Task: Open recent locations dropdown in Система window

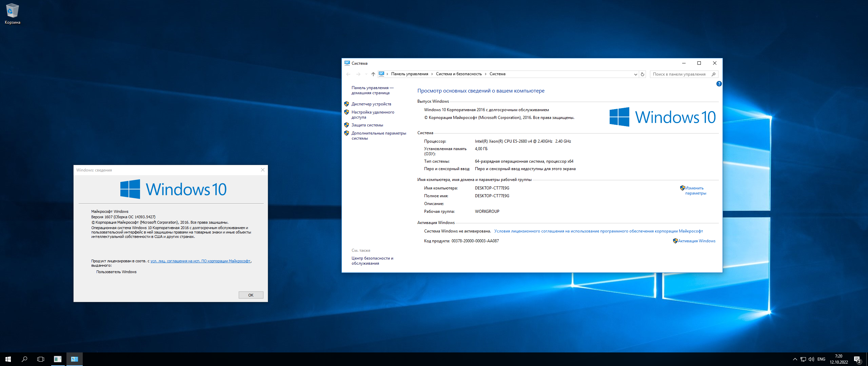Action: tap(366, 74)
